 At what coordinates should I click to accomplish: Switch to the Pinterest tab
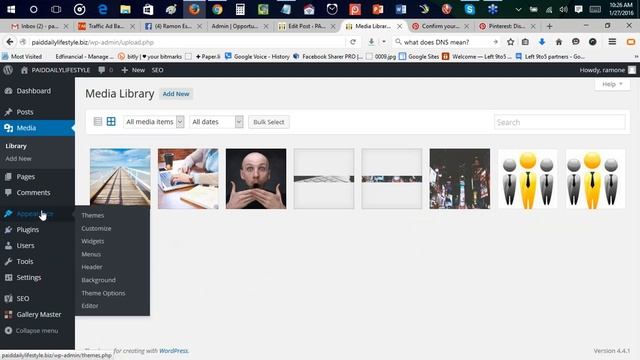tap(507, 26)
